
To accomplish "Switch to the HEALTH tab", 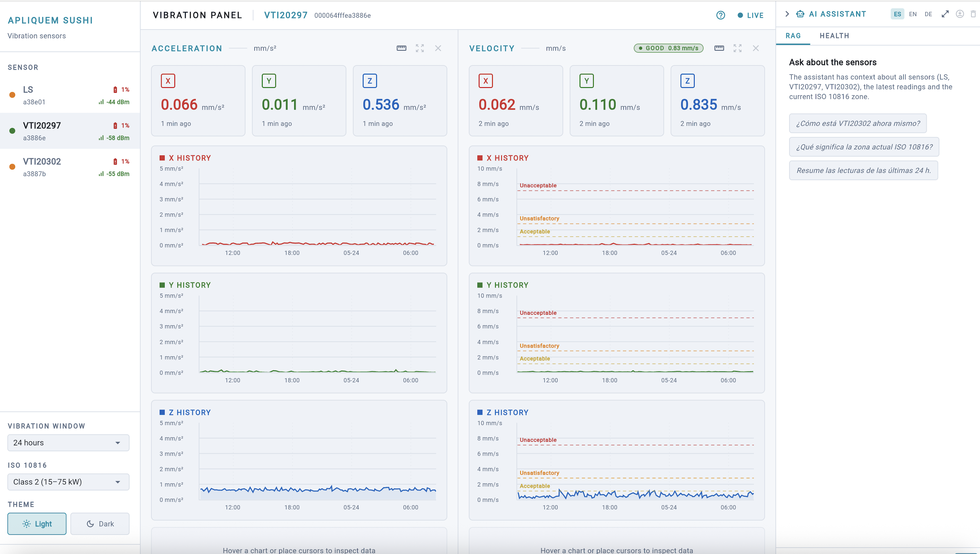I will point(834,36).
